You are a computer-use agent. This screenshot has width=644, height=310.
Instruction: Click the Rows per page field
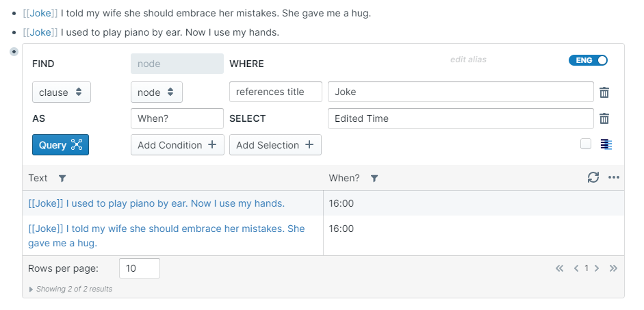pos(140,268)
